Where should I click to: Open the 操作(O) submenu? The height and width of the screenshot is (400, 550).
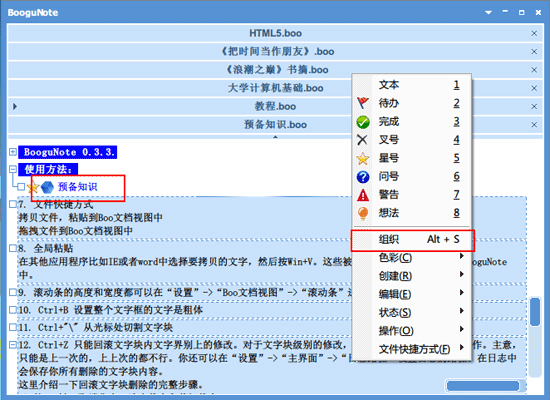pos(412,331)
